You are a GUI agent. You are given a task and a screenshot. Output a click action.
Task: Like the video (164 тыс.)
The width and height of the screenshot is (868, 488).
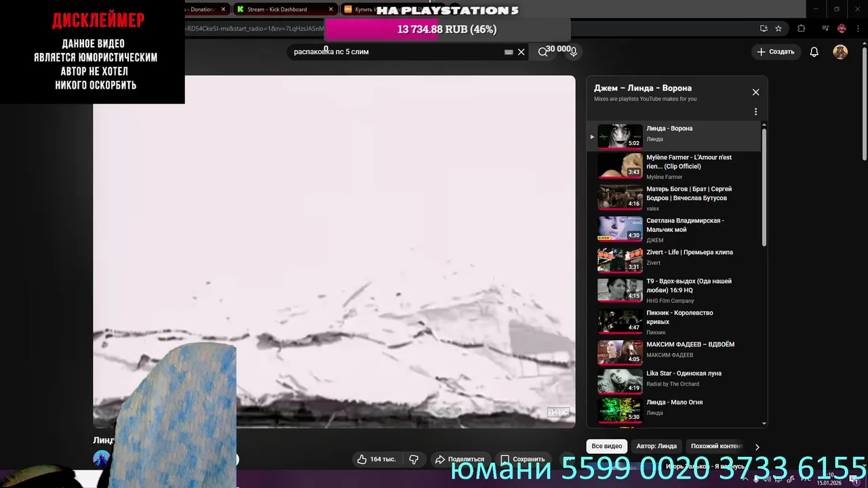tap(376, 460)
